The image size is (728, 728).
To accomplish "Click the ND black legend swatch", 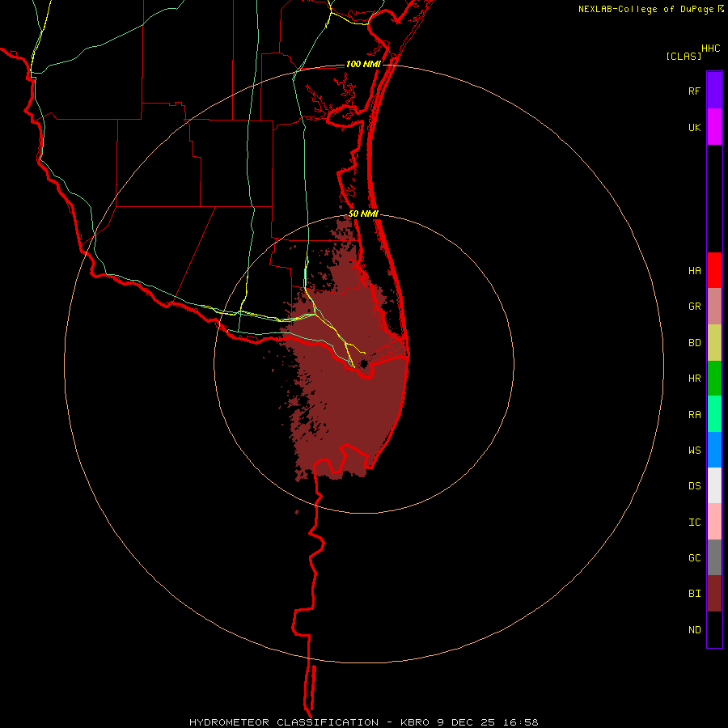I will (714, 629).
